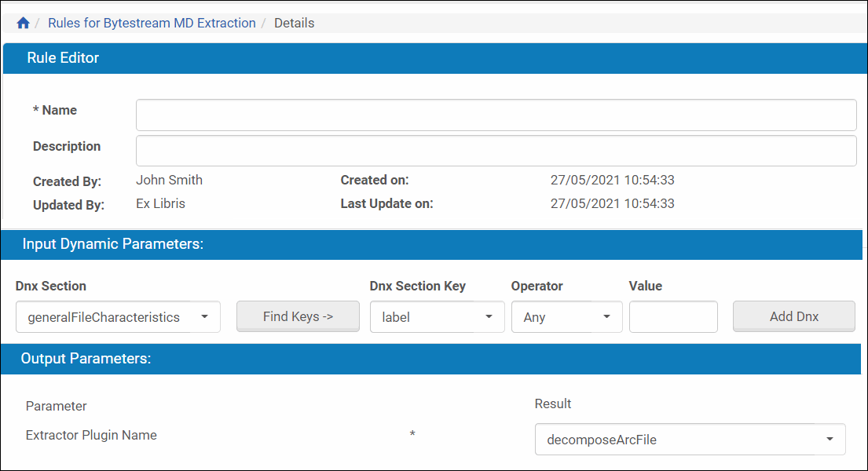Open the Dnx Section Key dropdown
868x471 pixels.
pos(437,317)
